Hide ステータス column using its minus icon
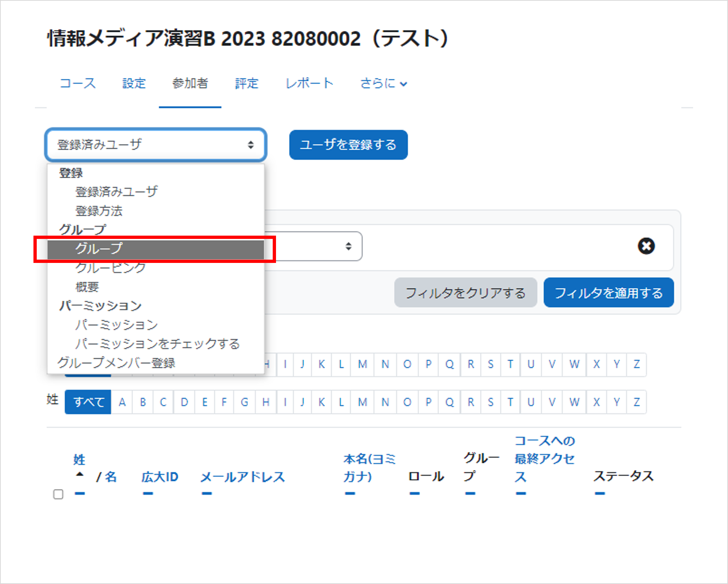This screenshot has height=584, width=728. tap(600, 493)
